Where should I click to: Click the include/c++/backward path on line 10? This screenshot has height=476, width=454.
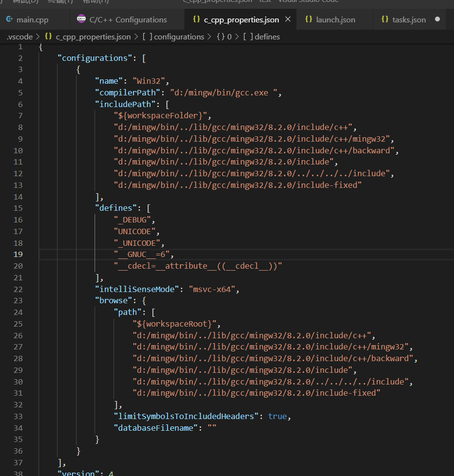click(x=254, y=150)
